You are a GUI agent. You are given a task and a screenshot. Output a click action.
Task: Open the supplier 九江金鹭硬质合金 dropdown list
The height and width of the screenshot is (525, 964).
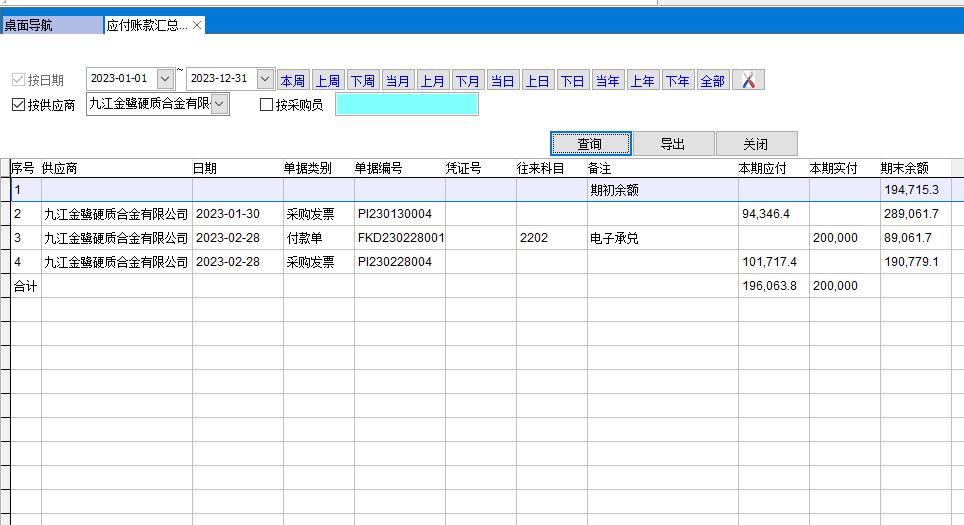220,104
